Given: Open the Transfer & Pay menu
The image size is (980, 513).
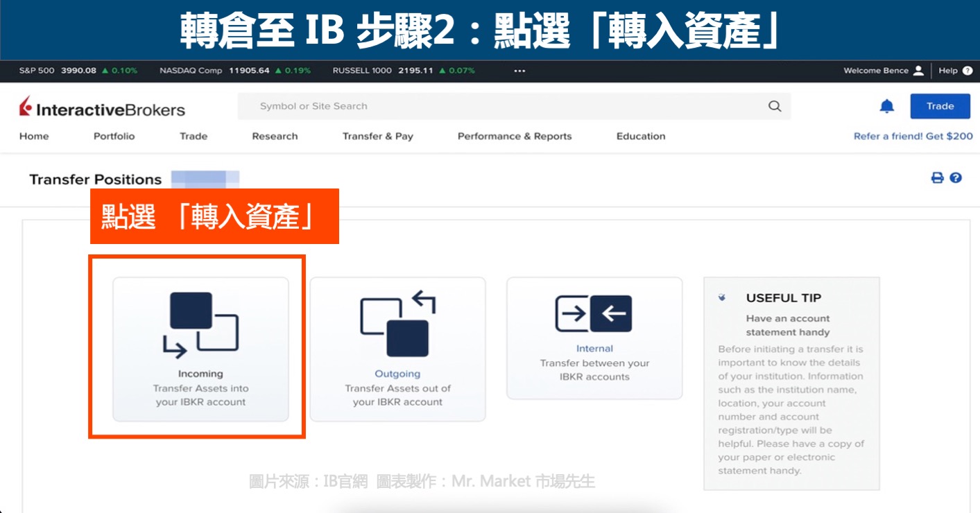Looking at the screenshot, I should pyautogui.click(x=378, y=136).
